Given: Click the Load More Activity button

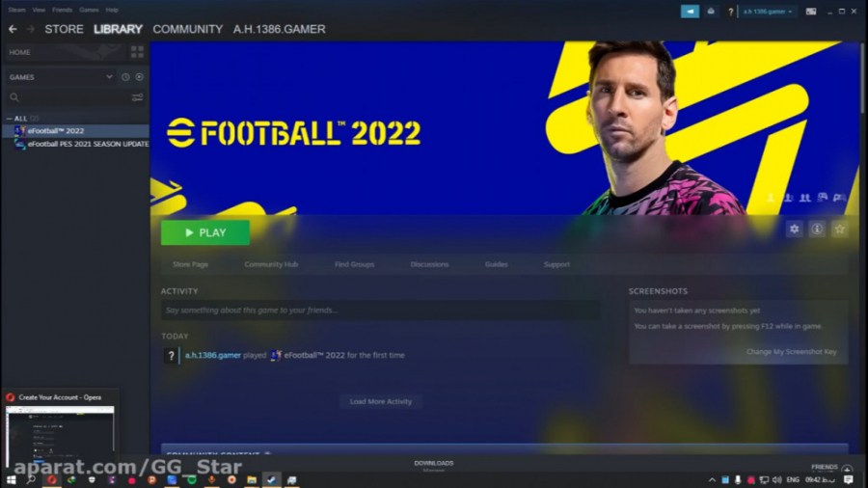Looking at the screenshot, I should click(381, 402).
